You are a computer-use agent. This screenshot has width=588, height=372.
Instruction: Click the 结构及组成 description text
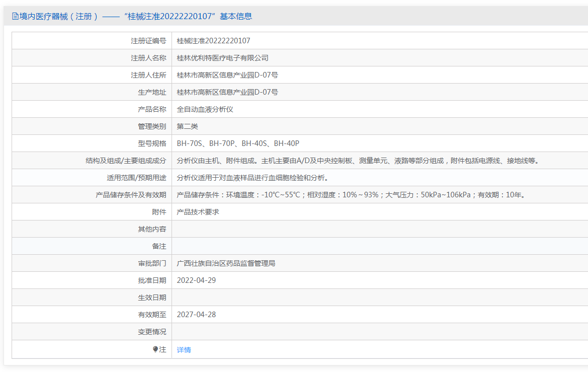pos(359,161)
